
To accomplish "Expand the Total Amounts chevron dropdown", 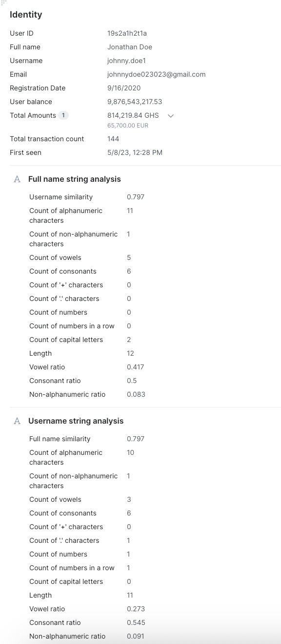I will pyautogui.click(x=171, y=116).
